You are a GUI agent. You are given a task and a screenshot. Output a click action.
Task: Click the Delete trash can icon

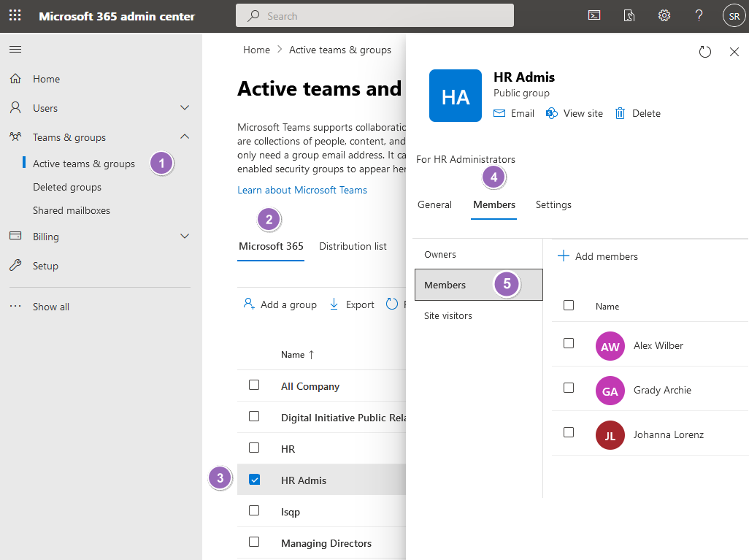click(x=620, y=113)
